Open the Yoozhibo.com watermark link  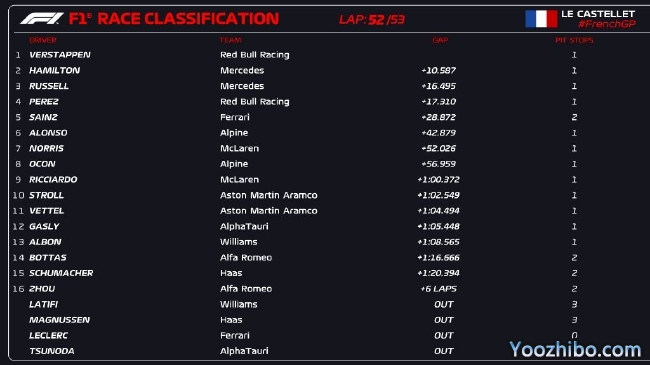[575, 349]
